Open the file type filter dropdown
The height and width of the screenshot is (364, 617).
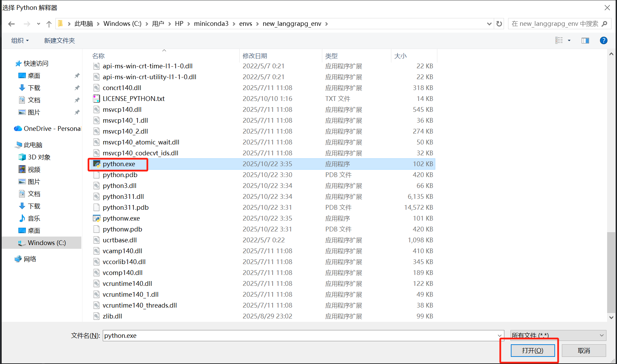pyautogui.click(x=558, y=335)
